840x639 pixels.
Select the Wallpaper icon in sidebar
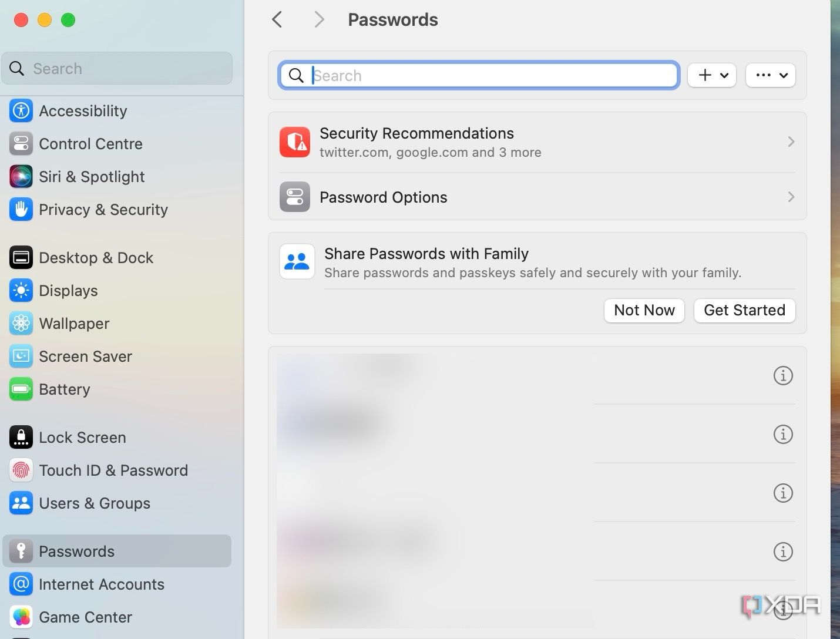[21, 323]
